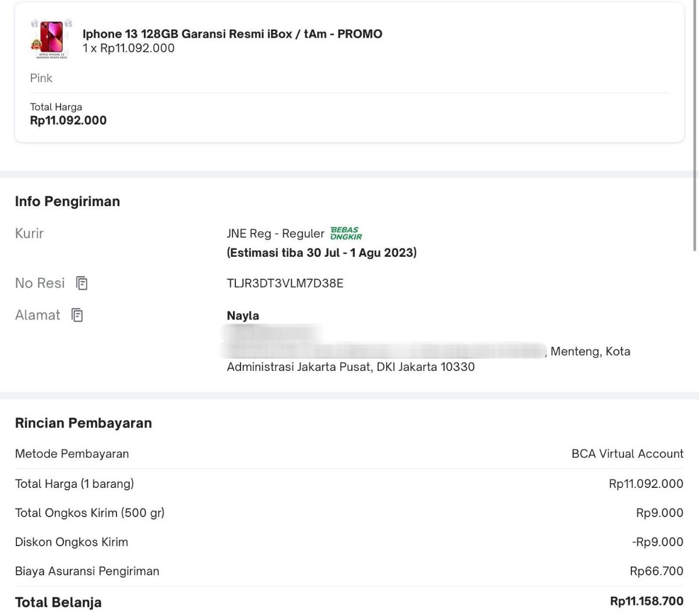Click the page vertical scrollbar
This screenshot has width=699, height=616.
[x=696, y=125]
